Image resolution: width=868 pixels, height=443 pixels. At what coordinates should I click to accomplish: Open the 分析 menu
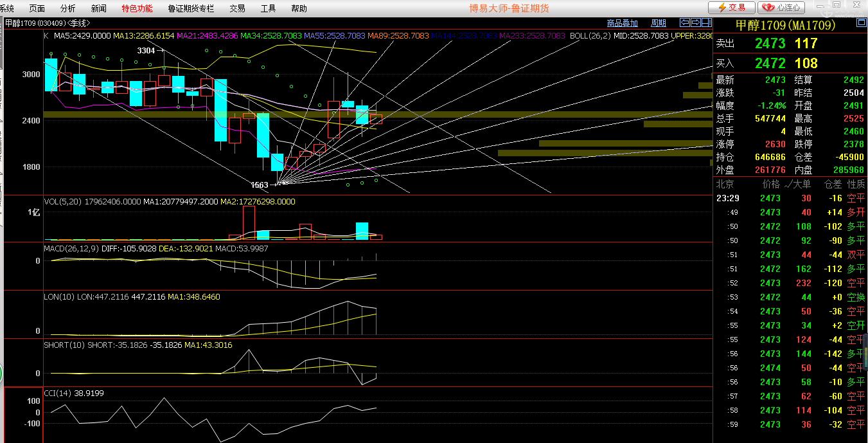pyautogui.click(x=67, y=8)
